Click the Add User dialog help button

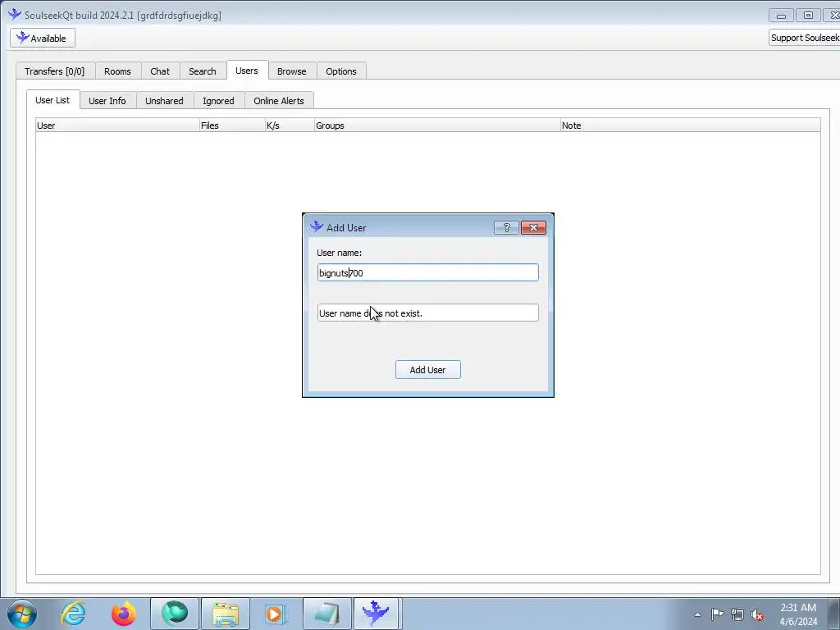pos(506,228)
